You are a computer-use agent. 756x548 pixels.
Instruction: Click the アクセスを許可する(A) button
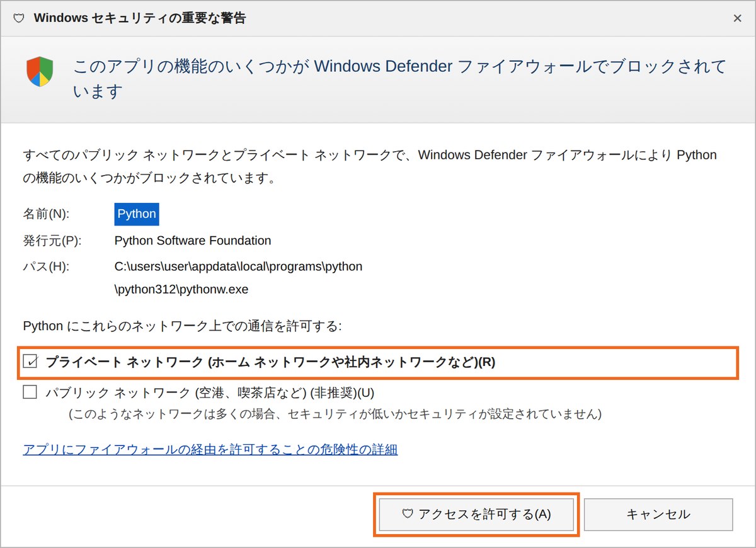(x=476, y=514)
